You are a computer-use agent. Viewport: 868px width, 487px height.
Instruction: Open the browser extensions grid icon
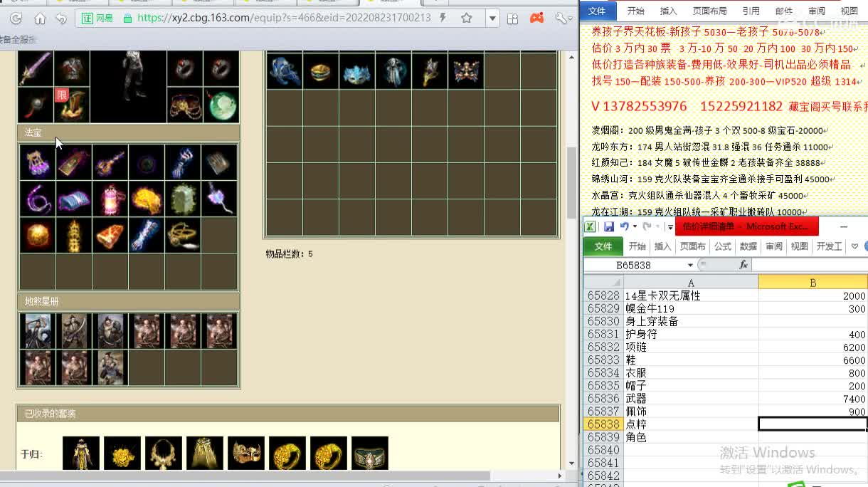(512, 19)
